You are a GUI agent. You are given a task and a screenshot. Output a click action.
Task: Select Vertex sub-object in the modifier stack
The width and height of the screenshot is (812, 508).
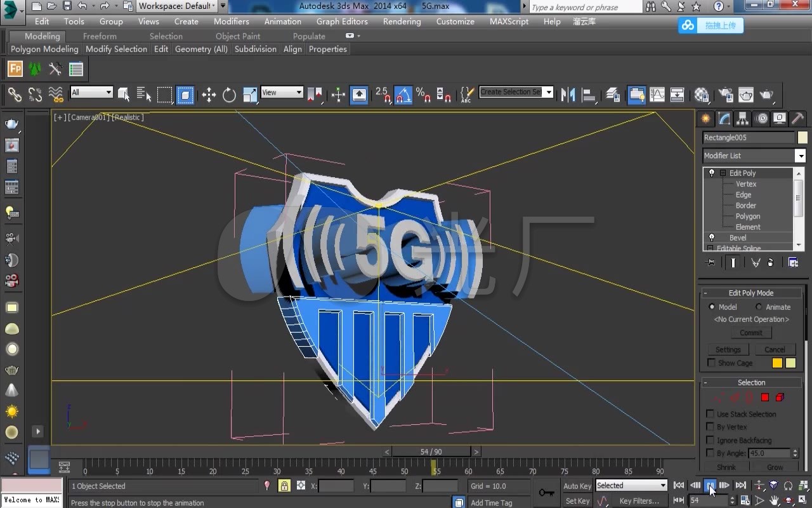[x=745, y=184]
